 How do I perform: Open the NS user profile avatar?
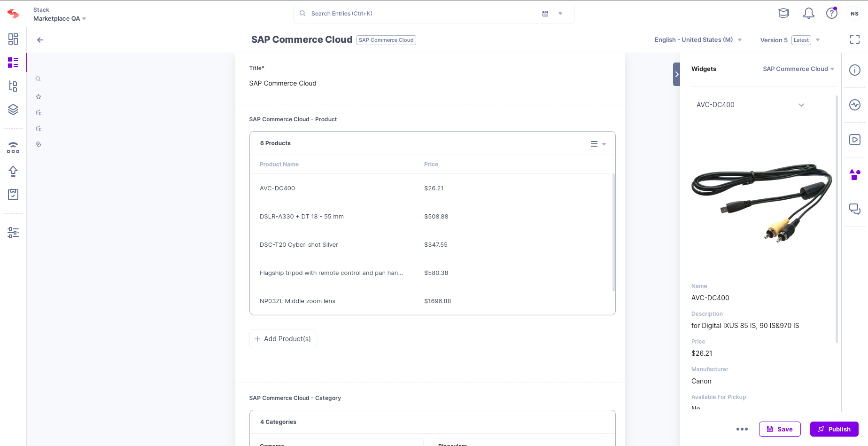click(x=855, y=14)
